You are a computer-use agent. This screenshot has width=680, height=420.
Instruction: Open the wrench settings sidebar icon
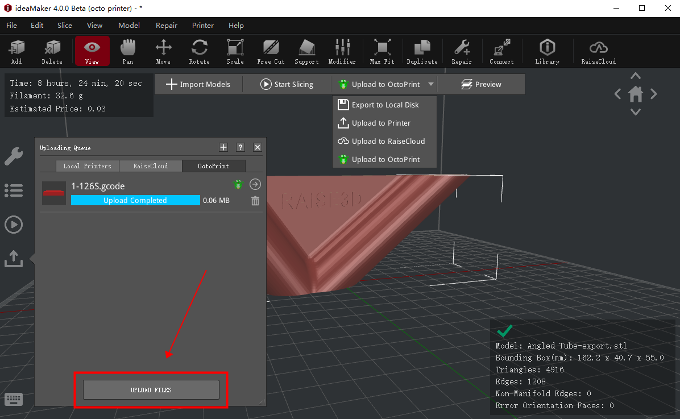pyautogui.click(x=14, y=156)
